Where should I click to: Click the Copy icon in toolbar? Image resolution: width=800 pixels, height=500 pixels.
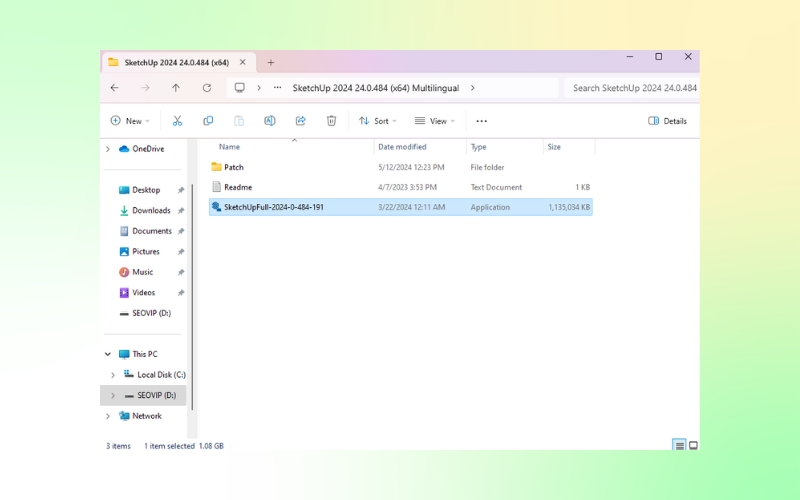pos(208,121)
